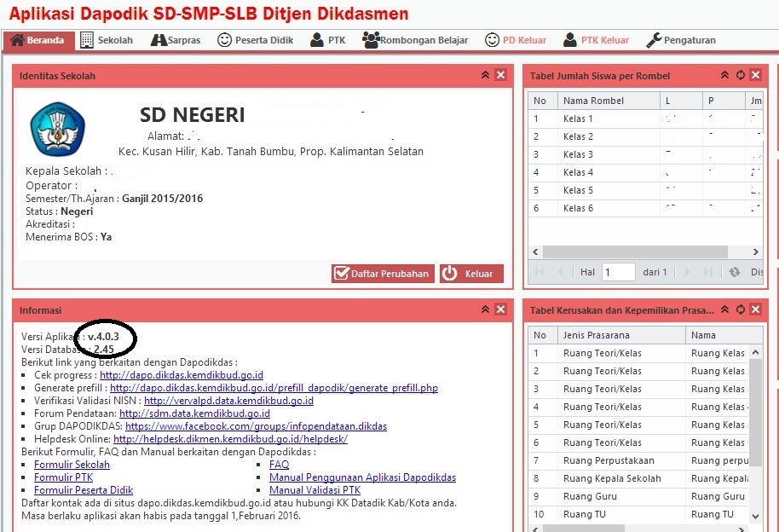Refresh the Tabel Kerusakan dan Kepemilikan panel
The image size is (779, 532).
coord(741,309)
